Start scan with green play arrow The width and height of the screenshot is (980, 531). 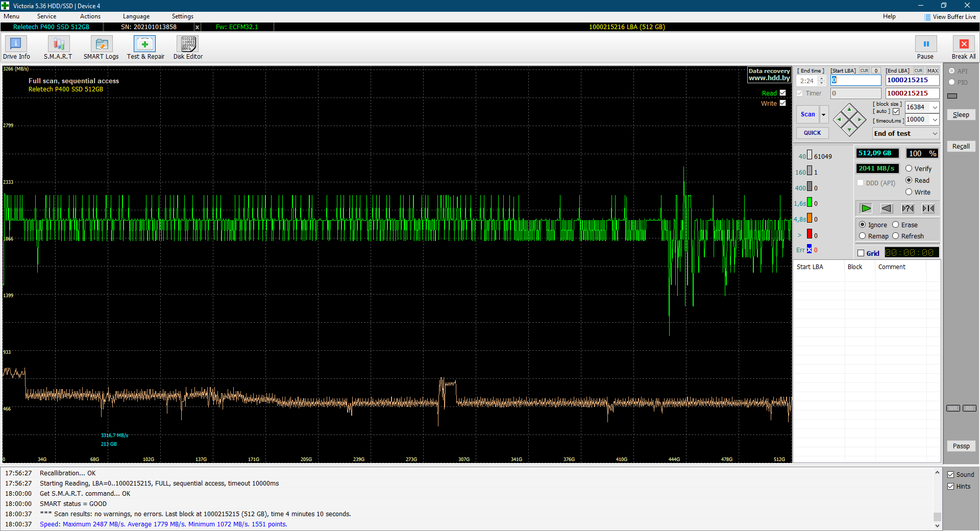pyautogui.click(x=866, y=208)
